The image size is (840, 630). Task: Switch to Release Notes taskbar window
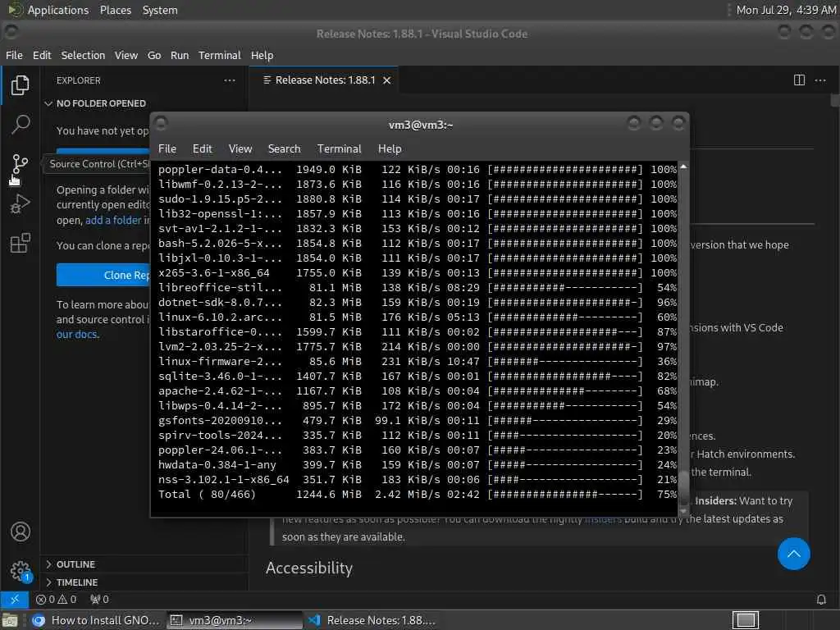pos(372,620)
